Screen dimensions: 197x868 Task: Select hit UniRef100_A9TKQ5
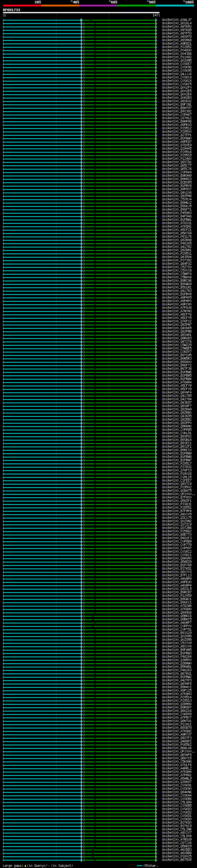176,30
